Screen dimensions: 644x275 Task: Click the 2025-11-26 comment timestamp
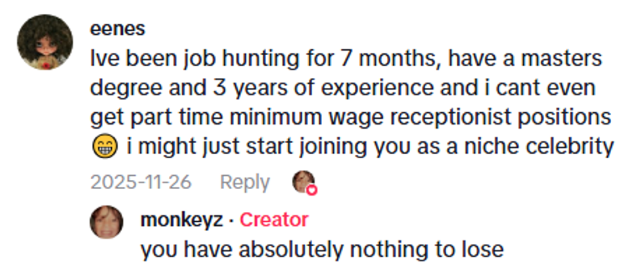[x=141, y=182]
